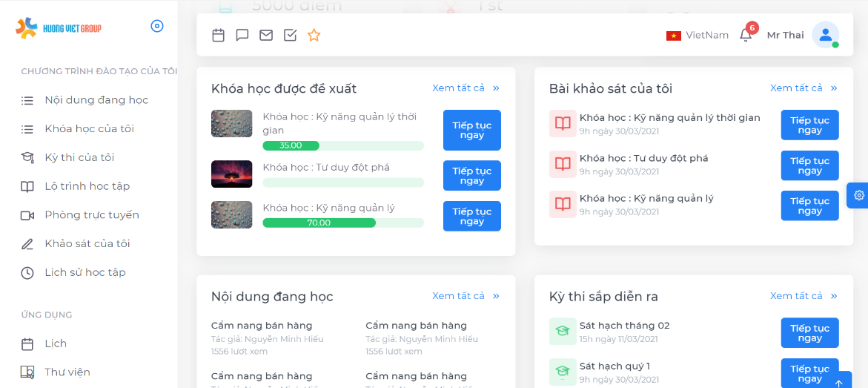The width and height of the screenshot is (868, 388).
Task: Click the empty Tư duy đột phá progress bar
Action: 343,183
